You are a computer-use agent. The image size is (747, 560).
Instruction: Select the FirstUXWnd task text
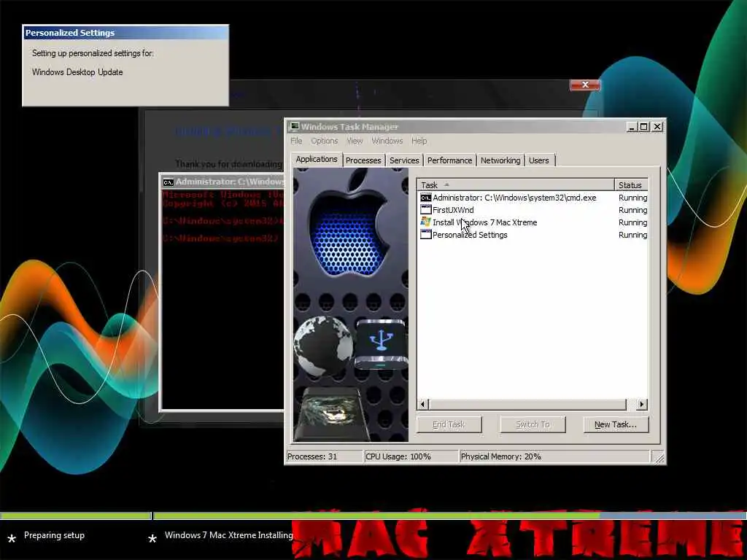point(453,210)
